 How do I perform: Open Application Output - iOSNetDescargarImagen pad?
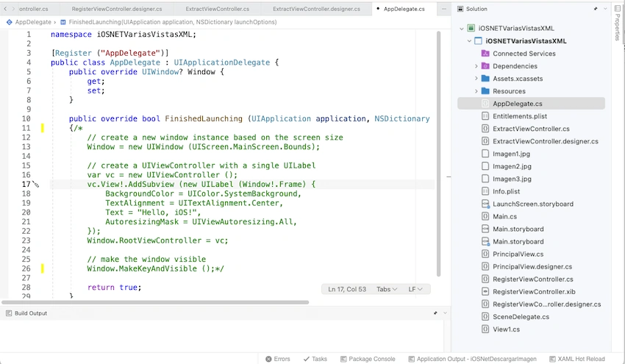472,359
